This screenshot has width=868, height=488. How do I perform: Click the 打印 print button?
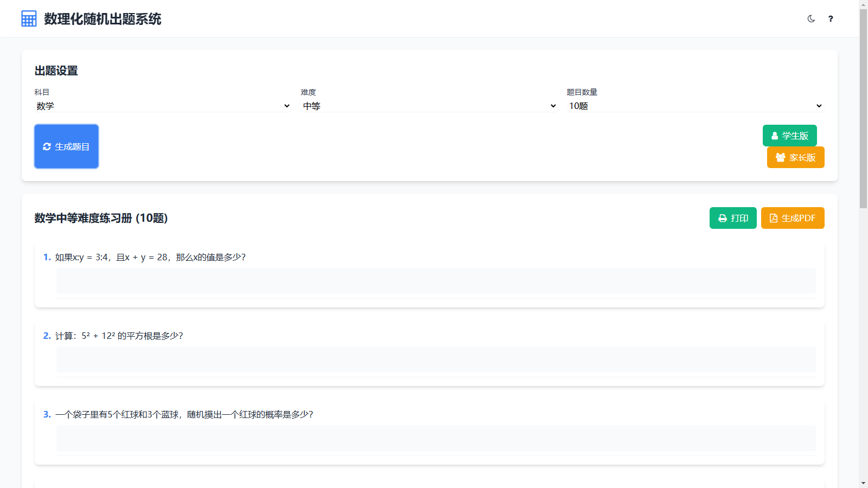[x=733, y=218]
